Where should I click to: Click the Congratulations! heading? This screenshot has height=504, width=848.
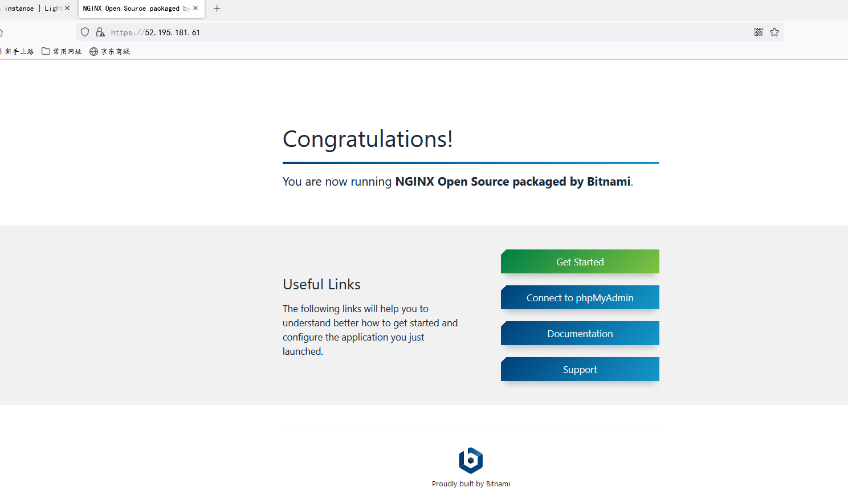click(368, 139)
